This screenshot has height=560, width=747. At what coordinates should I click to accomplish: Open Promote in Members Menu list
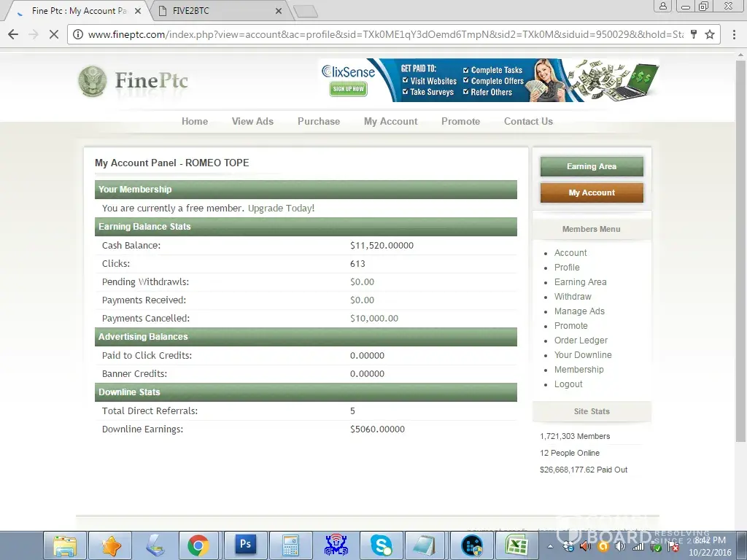coord(570,326)
